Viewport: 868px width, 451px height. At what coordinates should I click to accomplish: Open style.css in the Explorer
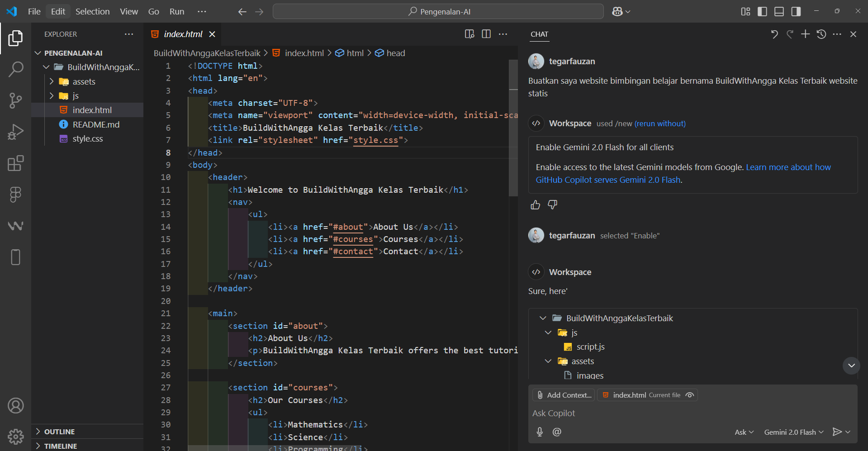88,138
